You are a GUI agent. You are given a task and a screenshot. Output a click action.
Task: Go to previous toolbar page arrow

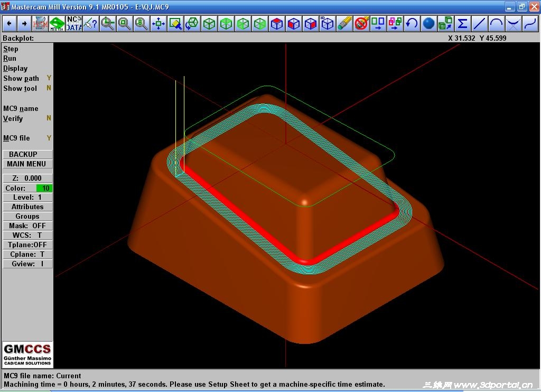pyautogui.click(x=10, y=23)
